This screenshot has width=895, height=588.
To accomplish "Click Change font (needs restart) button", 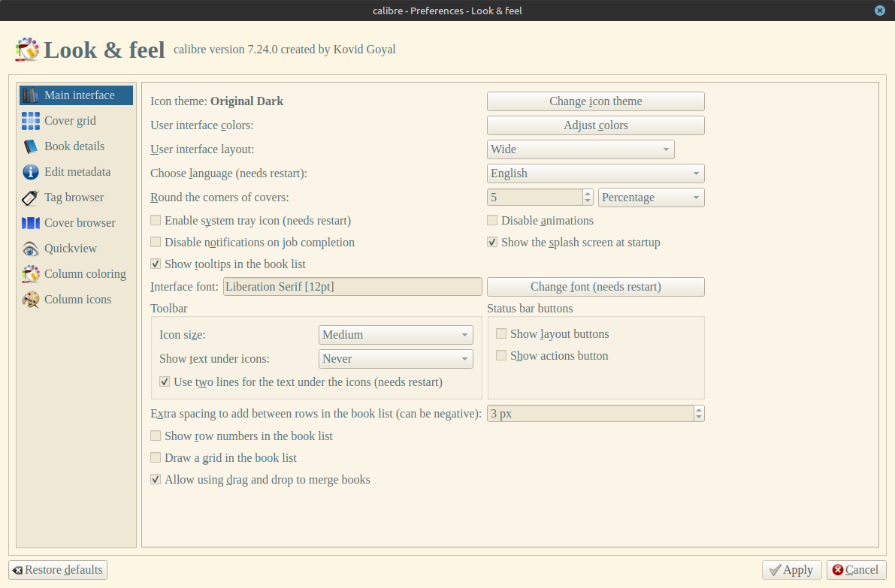I will click(x=595, y=287).
